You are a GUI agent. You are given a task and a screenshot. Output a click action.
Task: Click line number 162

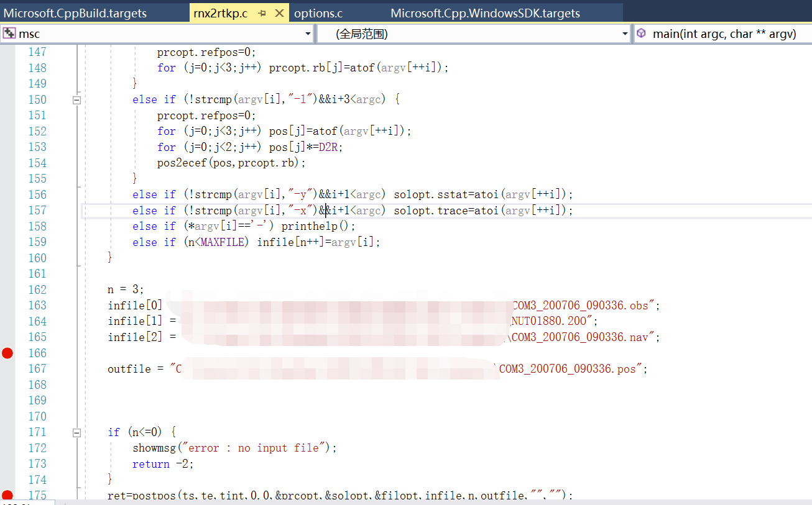37,289
